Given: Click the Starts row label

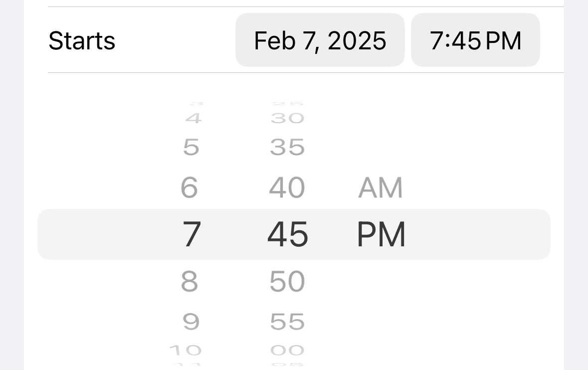Looking at the screenshot, I should pos(82,40).
